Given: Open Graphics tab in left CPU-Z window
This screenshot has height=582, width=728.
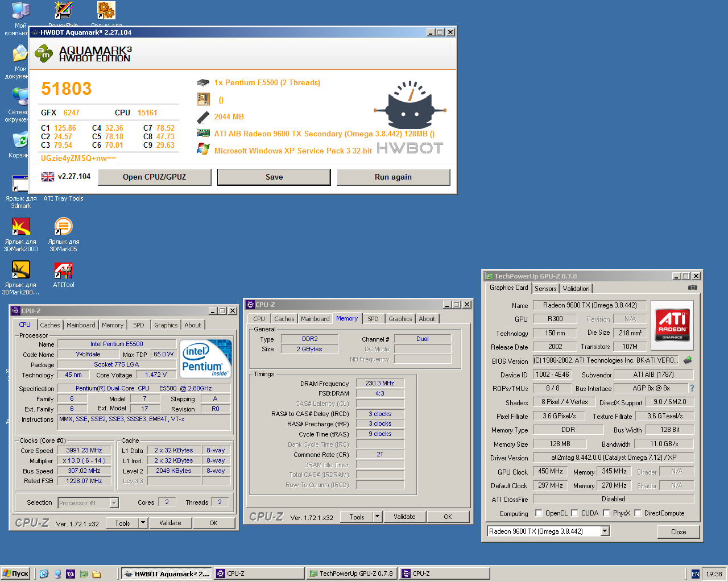Looking at the screenshot, I should (x=166, y=325).
